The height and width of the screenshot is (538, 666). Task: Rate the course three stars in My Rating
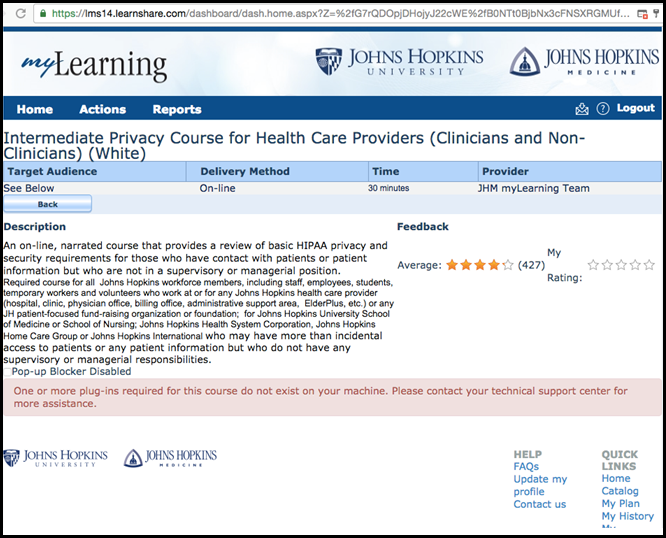tap(621, 265)
